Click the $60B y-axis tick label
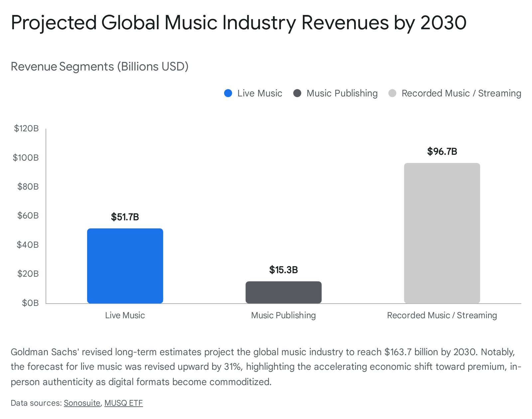This screenshot has width=532, height=419. [28, 215]
